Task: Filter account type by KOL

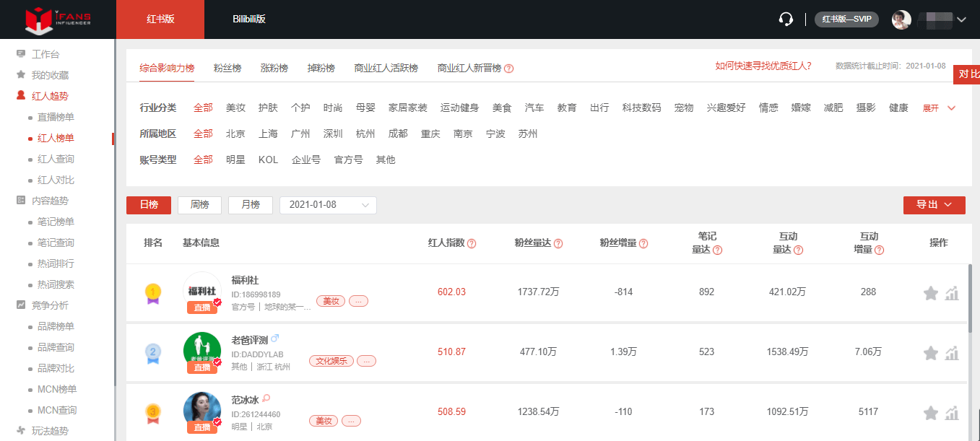Action: click(268, 160)
